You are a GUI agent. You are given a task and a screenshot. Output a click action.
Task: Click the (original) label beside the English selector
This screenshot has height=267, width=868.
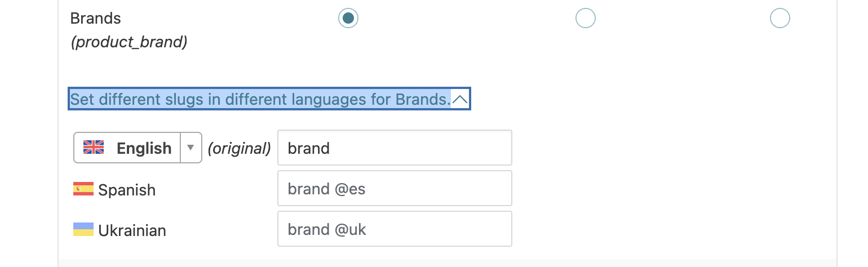coord(239,148)
